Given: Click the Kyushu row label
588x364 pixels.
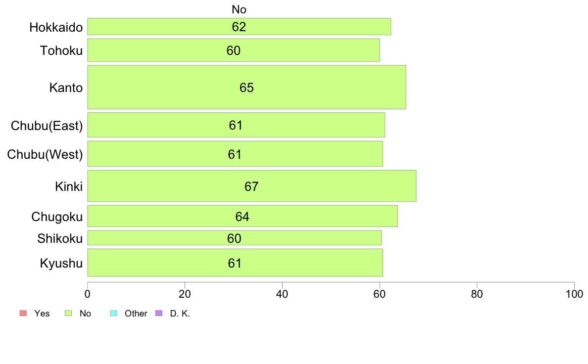Looking at the screenshot, I should [x=61, y=264].
